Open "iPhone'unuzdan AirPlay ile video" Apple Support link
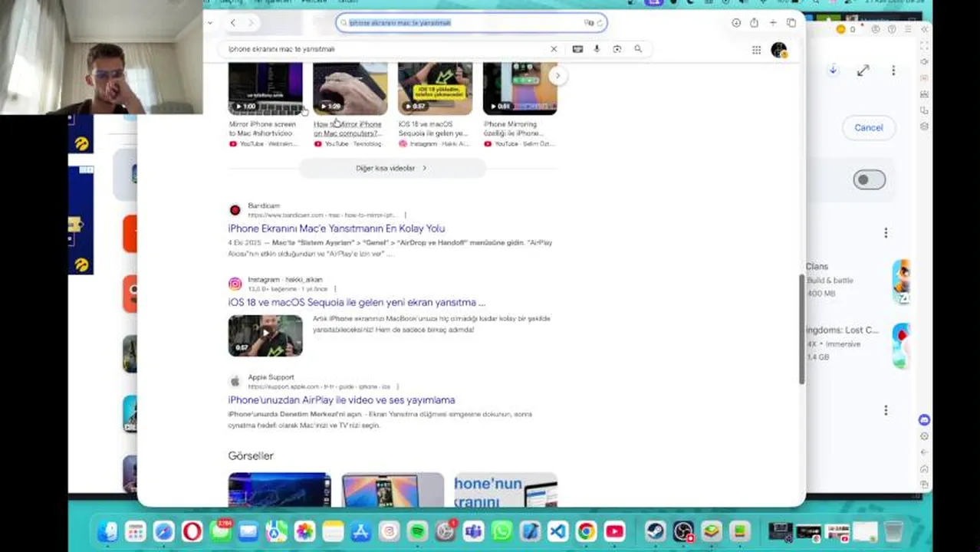This screenshot has height=552, width=980. click(x=341, y=400)
